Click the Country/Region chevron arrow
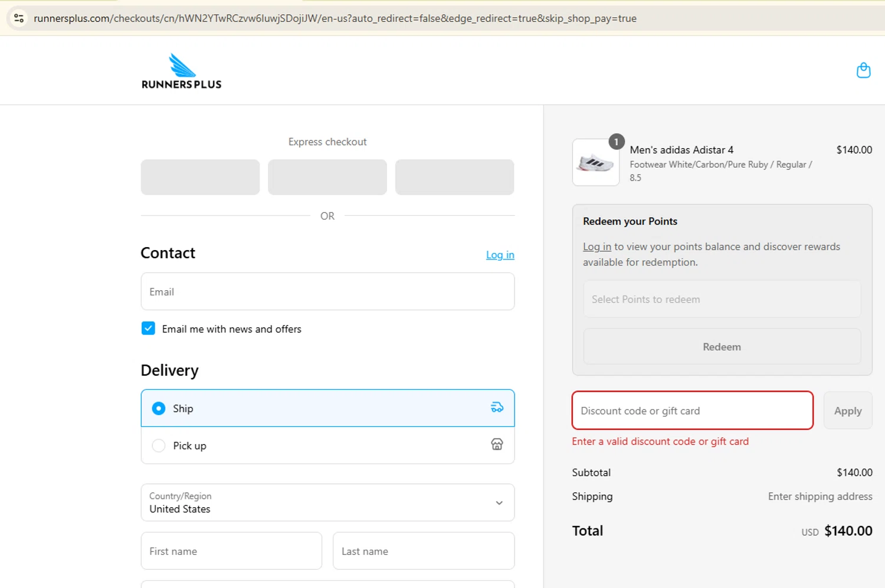This screenshot has height=588, width=885. [x=499, y=503]
